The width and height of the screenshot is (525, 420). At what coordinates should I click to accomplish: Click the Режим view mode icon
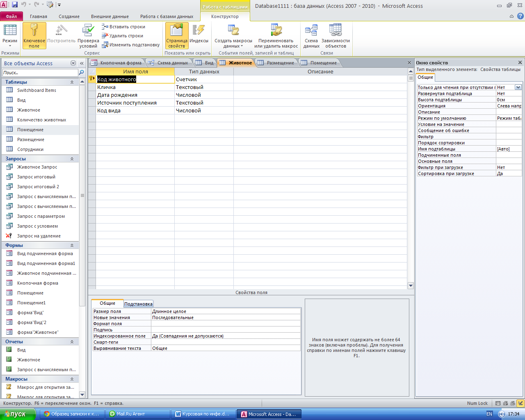[x=10, y=35]
